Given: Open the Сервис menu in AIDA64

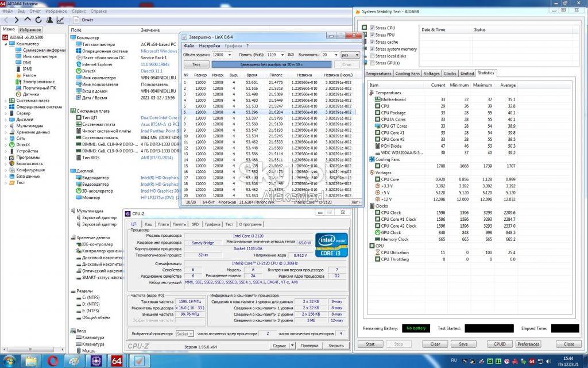Looking at the screenshot, I should click(78, 11).
